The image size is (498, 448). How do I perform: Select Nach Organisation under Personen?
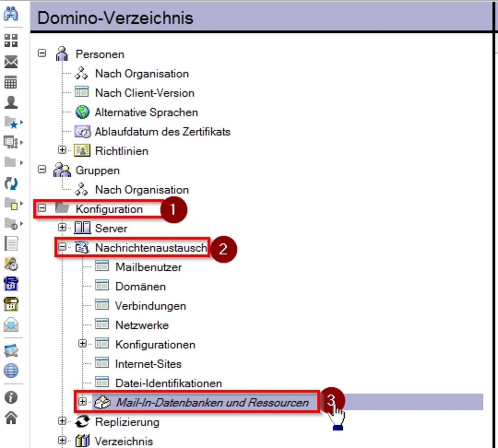(142, 74)
